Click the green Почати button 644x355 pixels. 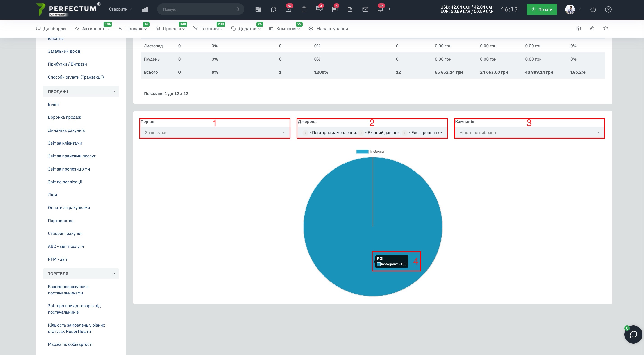pos(542,9)
